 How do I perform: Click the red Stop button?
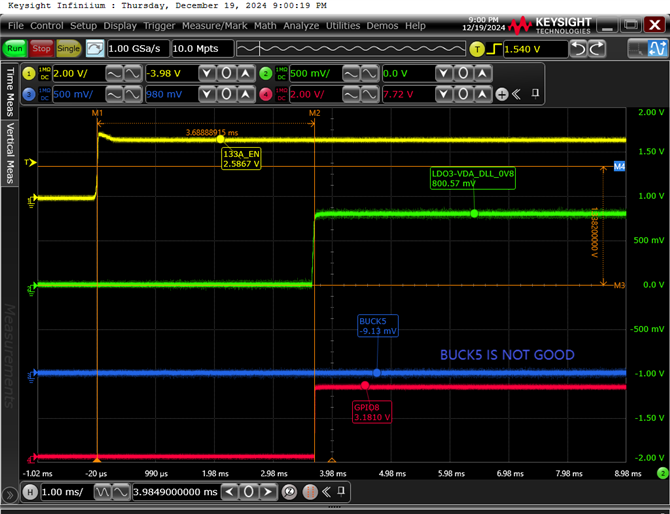point(41,49)
